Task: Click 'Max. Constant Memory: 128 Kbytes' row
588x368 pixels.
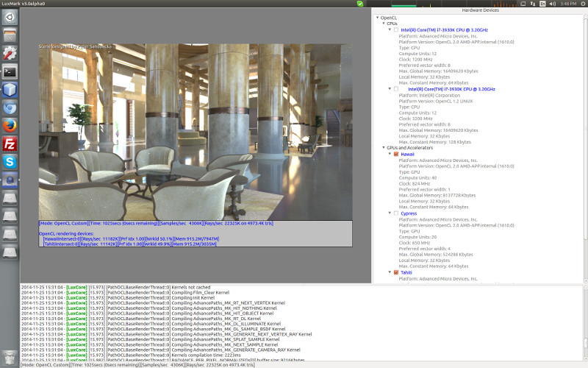Action: pyautogui.click(x=434, y=142)
